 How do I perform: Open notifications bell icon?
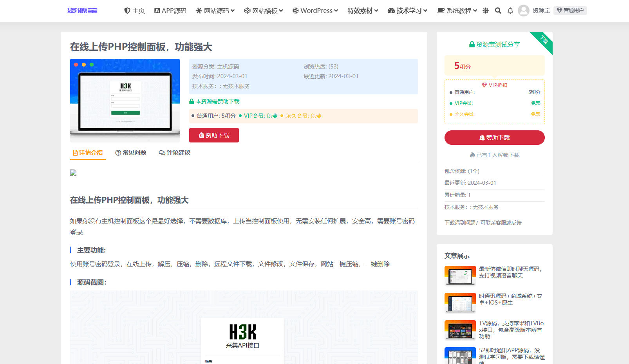510,11
